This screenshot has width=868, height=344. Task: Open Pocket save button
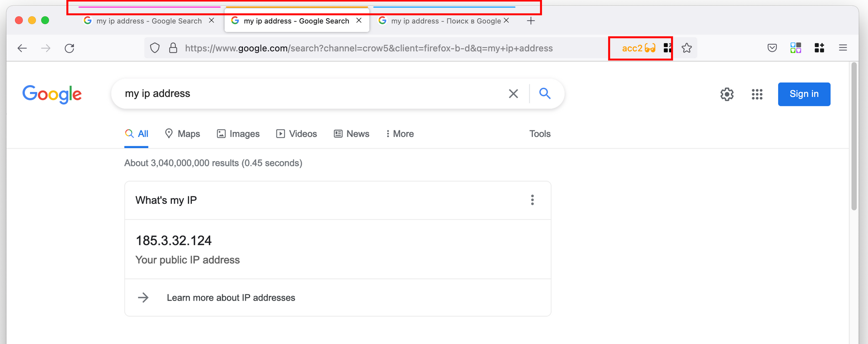pos(772,48)
